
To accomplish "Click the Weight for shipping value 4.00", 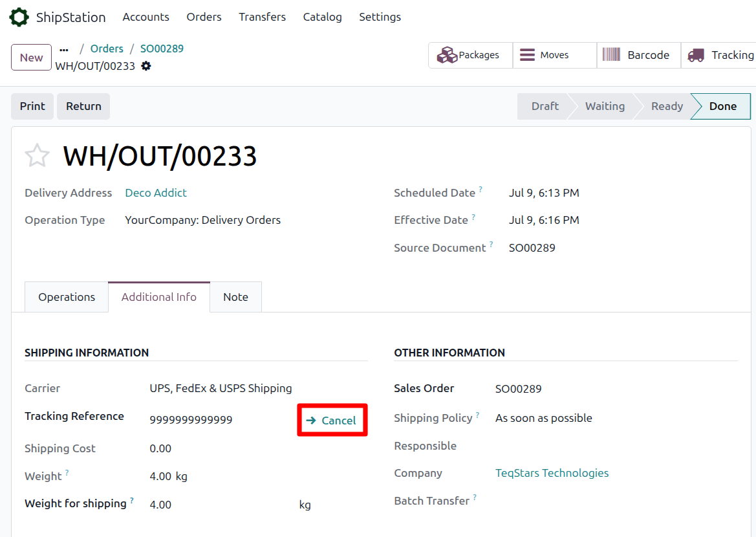I will coord(160,505).
